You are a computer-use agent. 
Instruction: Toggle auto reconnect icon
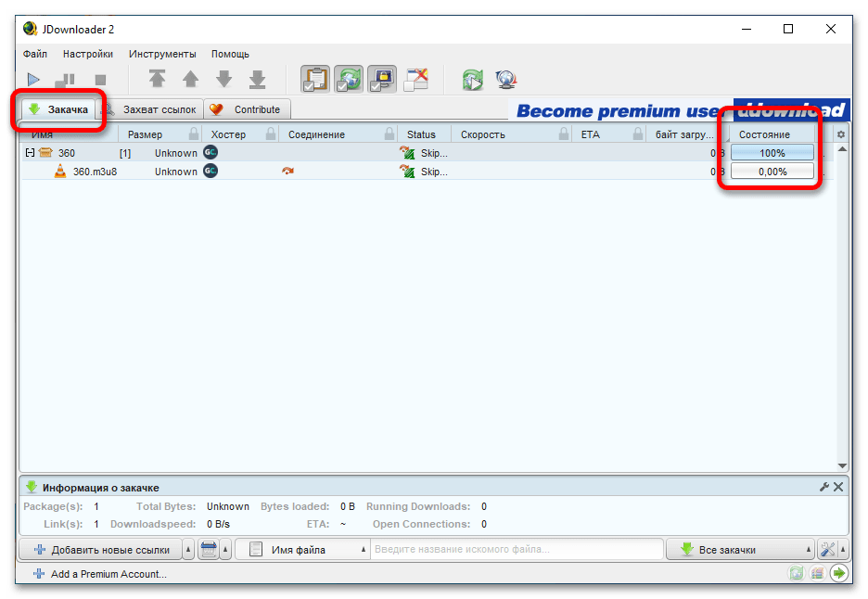tap(349, 79)
